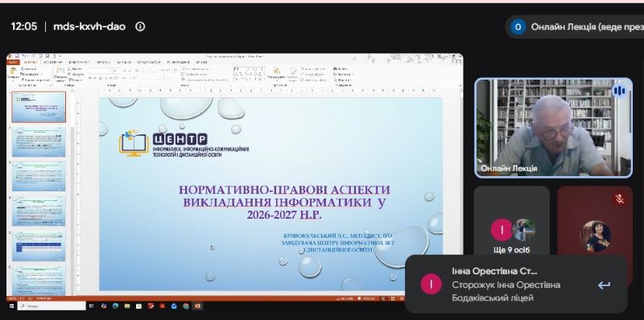Click the ЦЕНТР logo on the slide
This screenshot has height=320, width=644.
coord(184,145)
